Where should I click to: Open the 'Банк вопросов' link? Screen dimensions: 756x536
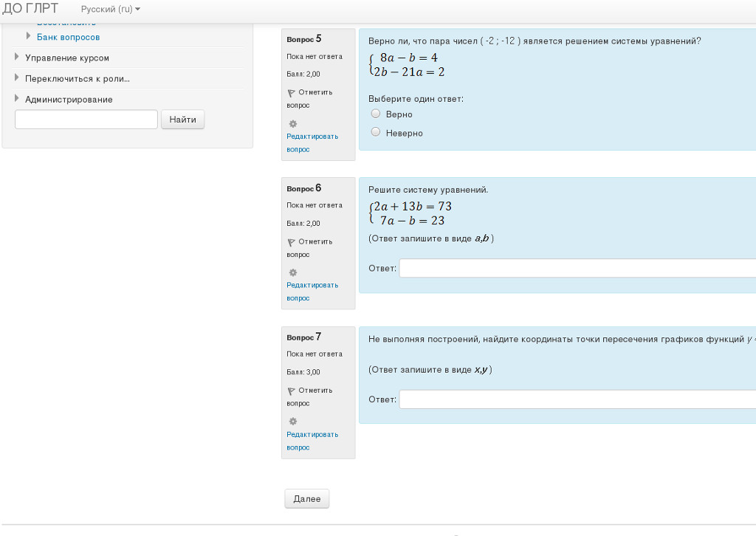pos(68,37)
